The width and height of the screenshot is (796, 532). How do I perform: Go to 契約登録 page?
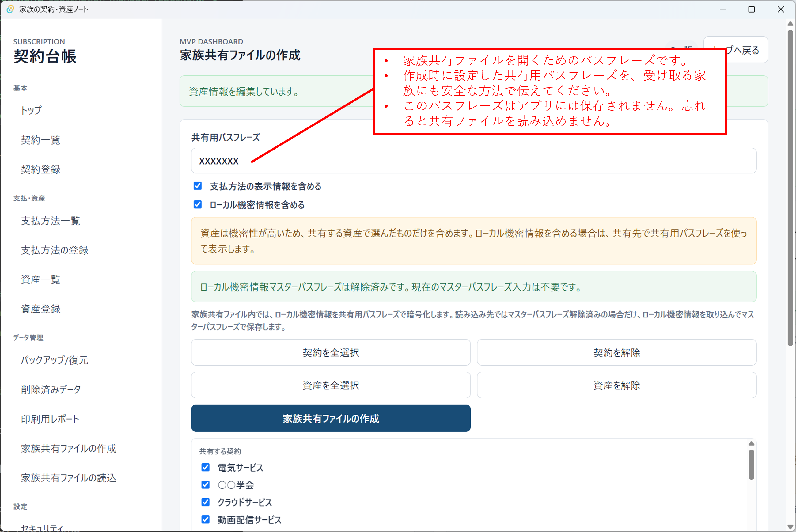[41, 169]
